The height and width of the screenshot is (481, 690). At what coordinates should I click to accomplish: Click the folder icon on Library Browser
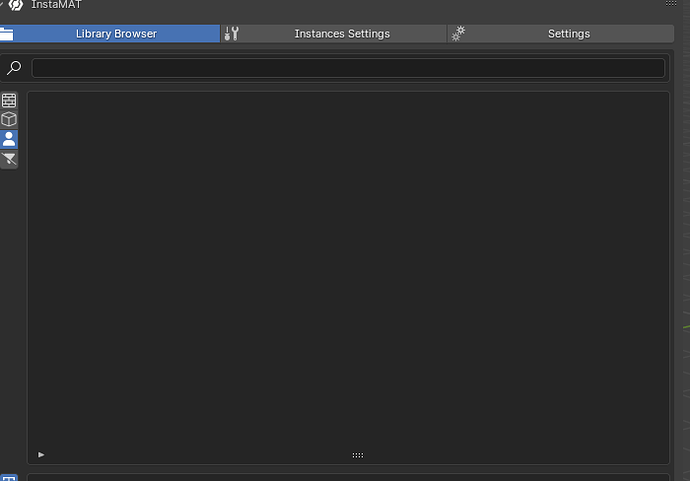click(6, 34)
